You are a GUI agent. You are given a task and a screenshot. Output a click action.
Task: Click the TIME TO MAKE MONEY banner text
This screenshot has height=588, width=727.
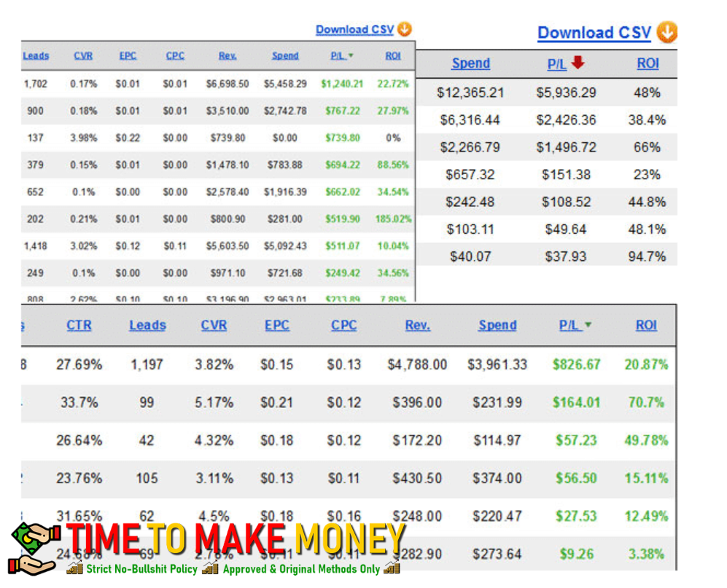click(235, 540)
